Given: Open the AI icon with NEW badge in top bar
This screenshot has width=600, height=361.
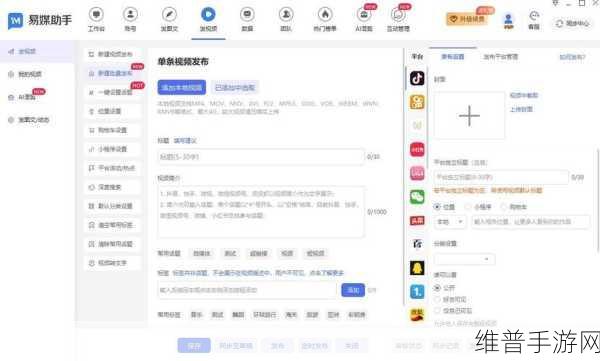Looking at the screenshot, I should pyautogui.click(x=364, y=15).
